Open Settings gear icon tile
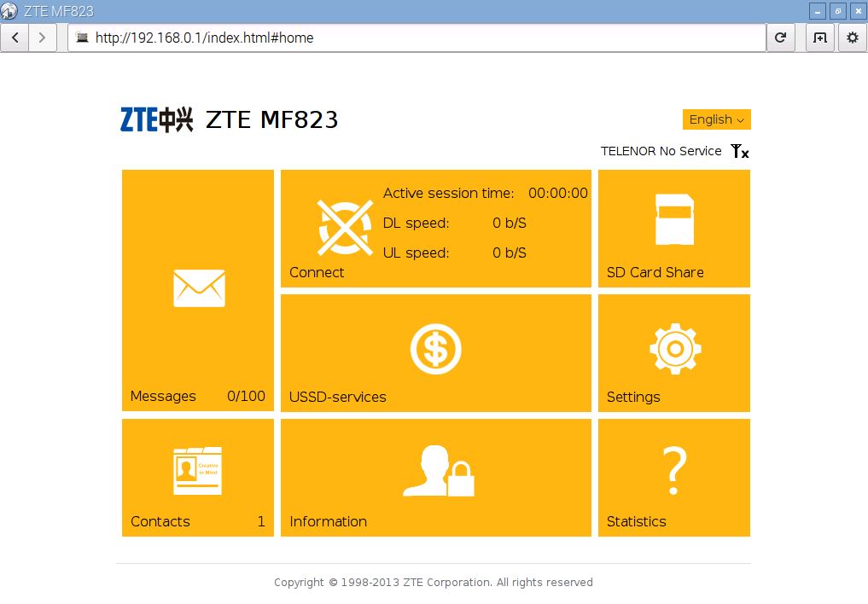 675,349
